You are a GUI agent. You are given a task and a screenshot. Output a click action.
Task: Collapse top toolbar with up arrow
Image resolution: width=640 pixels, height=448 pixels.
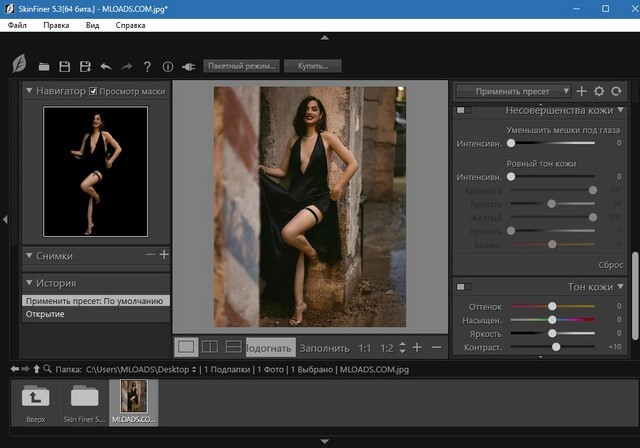[325, 38]
